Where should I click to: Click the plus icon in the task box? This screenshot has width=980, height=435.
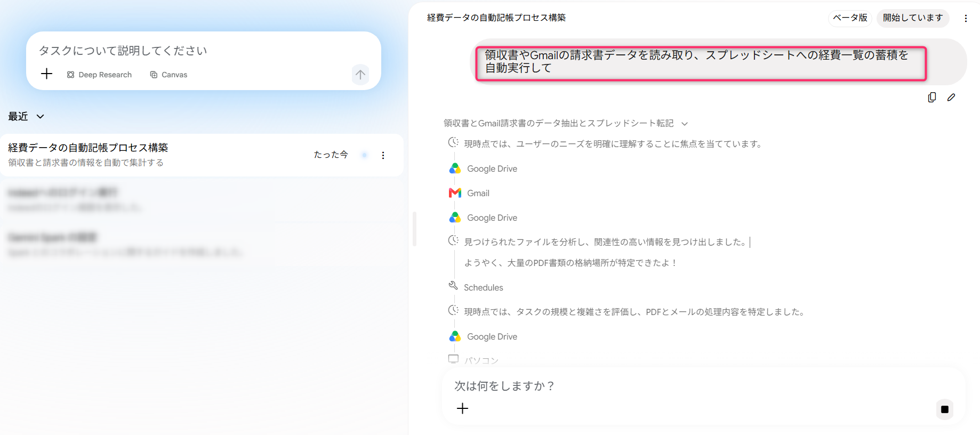pos(47,74)
